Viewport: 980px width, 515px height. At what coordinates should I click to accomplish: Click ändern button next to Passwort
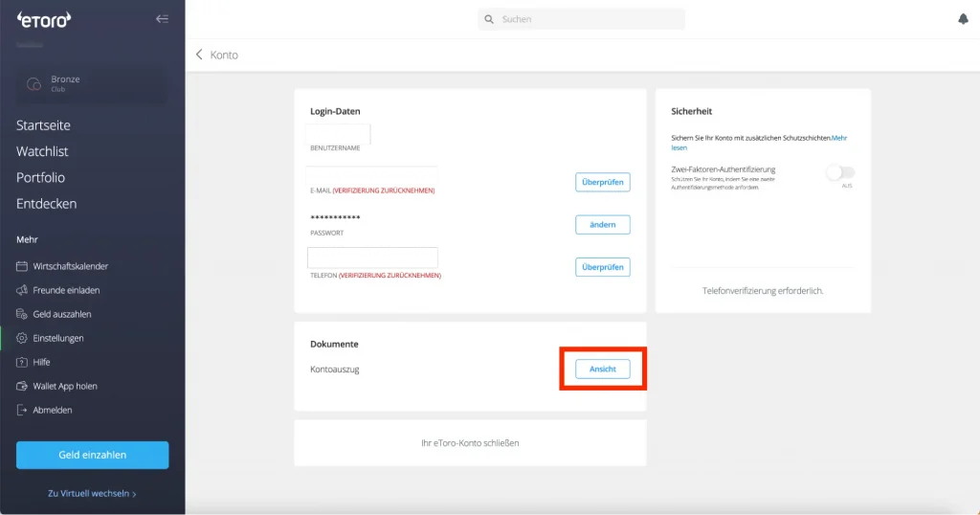pyautogui.click(x=602, y=225)
